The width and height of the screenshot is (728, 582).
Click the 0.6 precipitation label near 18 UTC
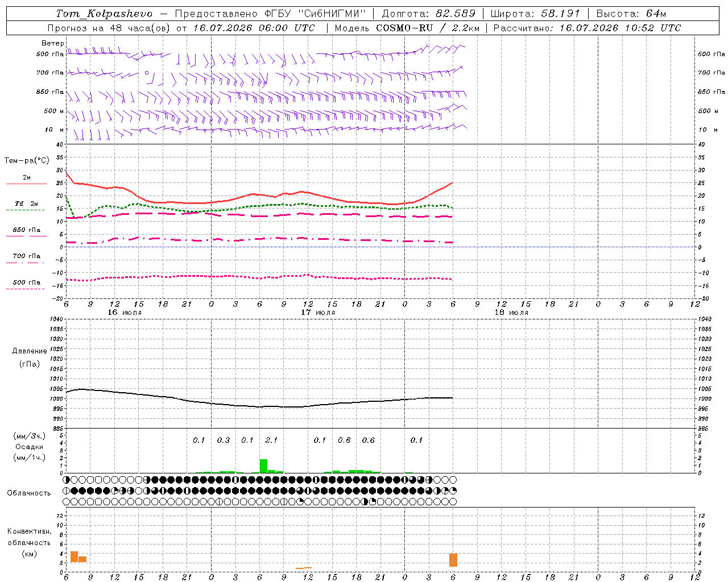pos(368,440)
